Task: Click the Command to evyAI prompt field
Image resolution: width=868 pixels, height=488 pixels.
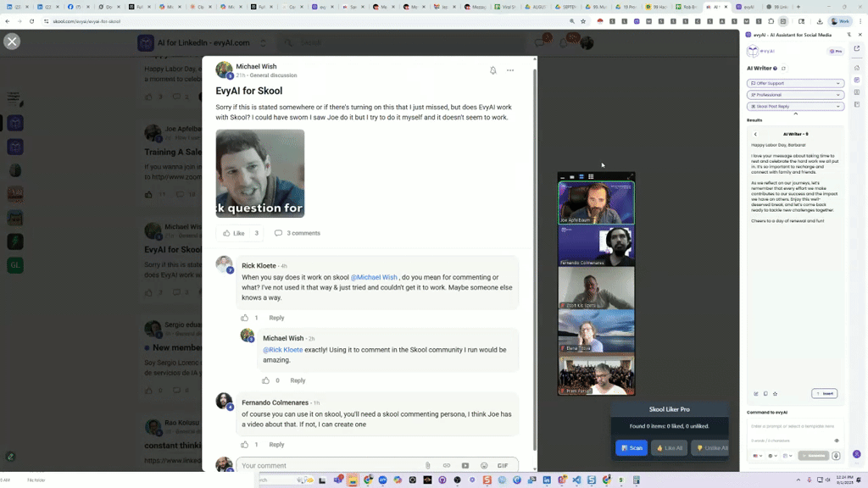Action: 794,427
